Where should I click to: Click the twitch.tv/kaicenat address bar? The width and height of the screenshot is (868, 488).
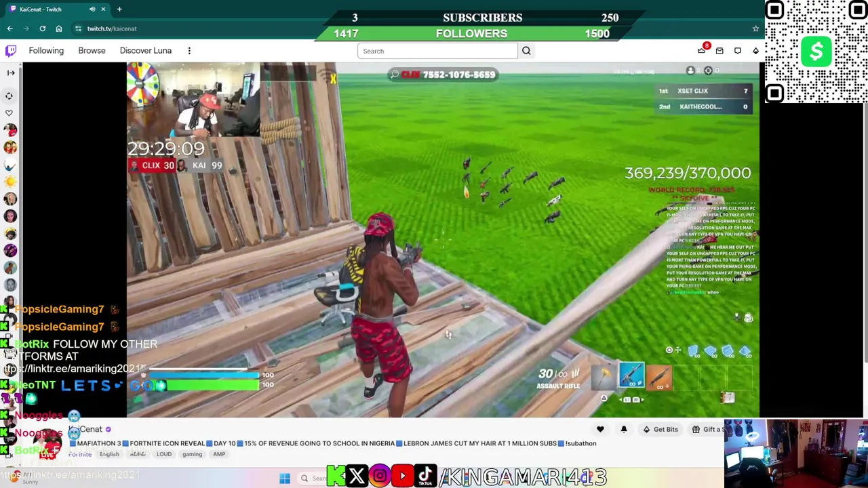click(112, 28)
